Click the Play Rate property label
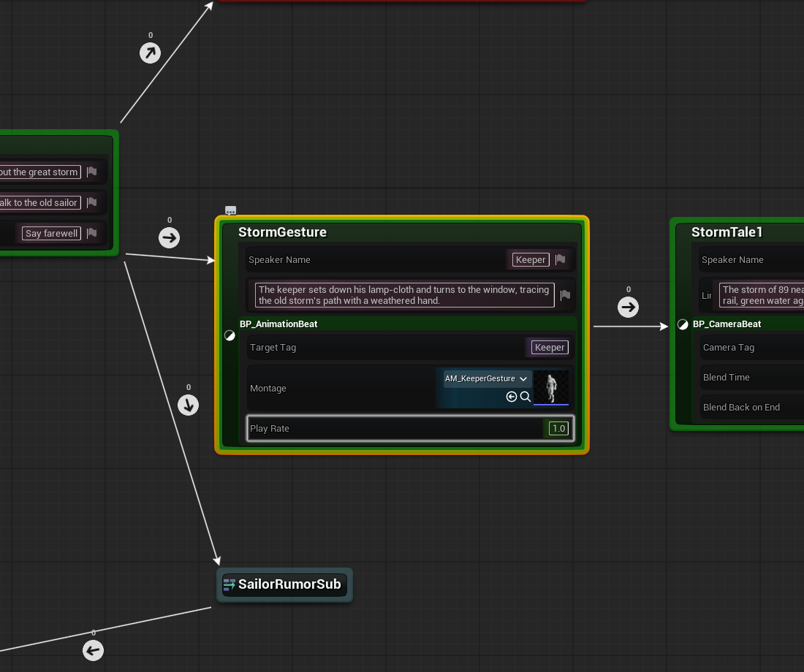This screenshot has width=804, height=672. point(270,429)
